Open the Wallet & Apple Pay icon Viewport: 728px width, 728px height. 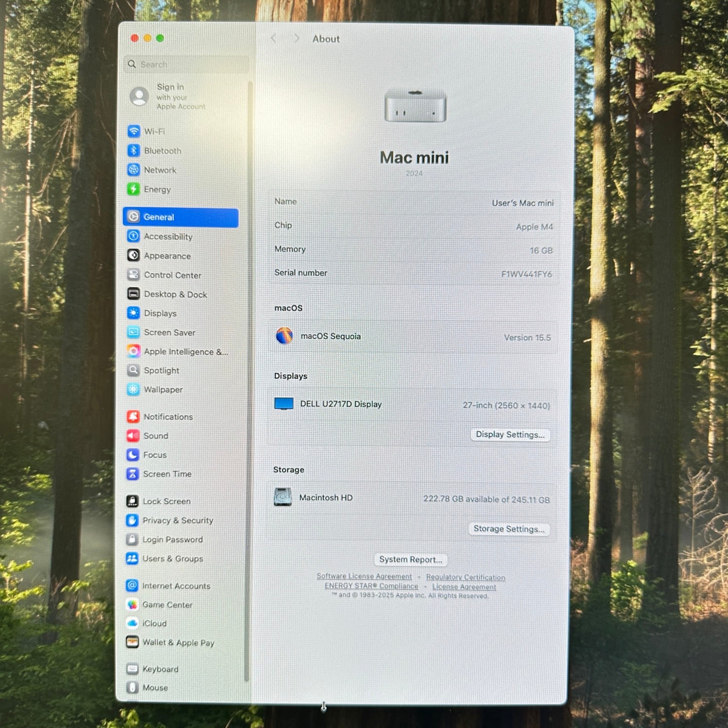pyautogui.click(x=132, y=642)
